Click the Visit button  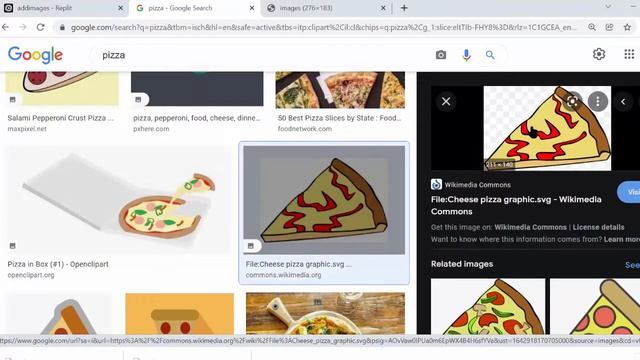(629, 192)
